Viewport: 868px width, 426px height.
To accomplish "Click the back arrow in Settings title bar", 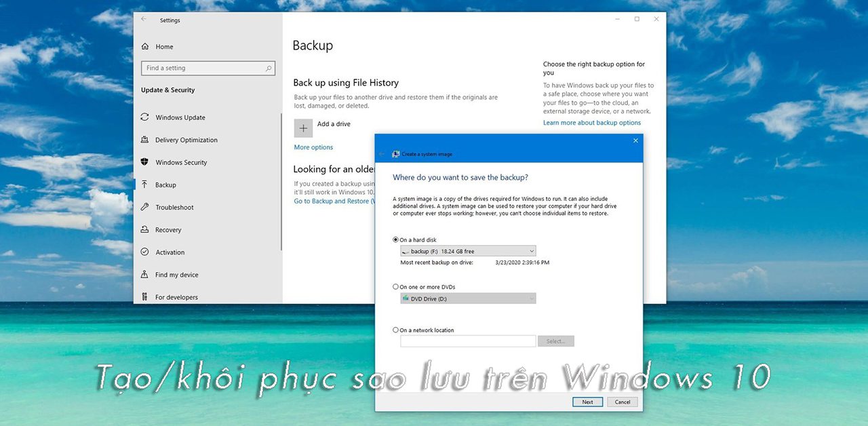I will click(x=144, y=19).
